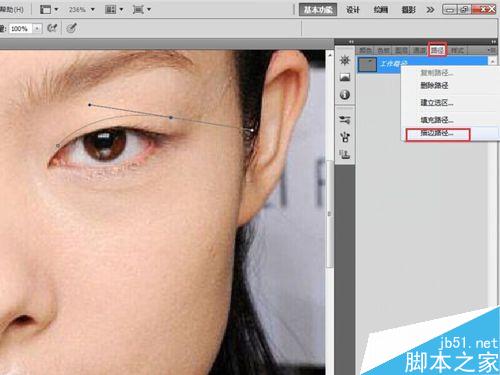Open the Brush Presets panel icon
This screenshot has width=500, height=375.
(x=345, y=119)
